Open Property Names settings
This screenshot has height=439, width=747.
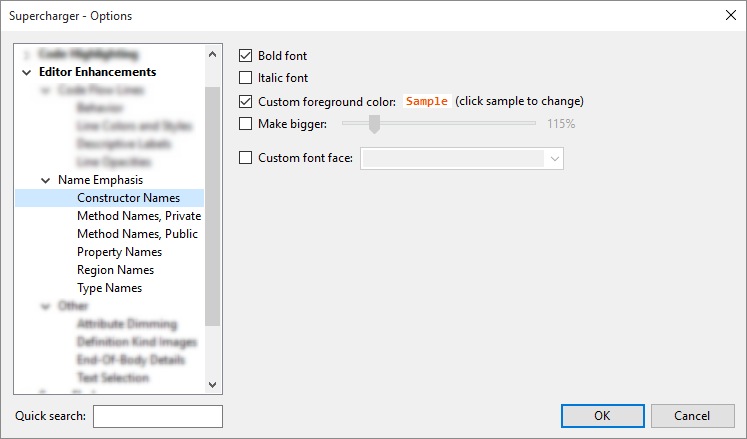[120, 252]
